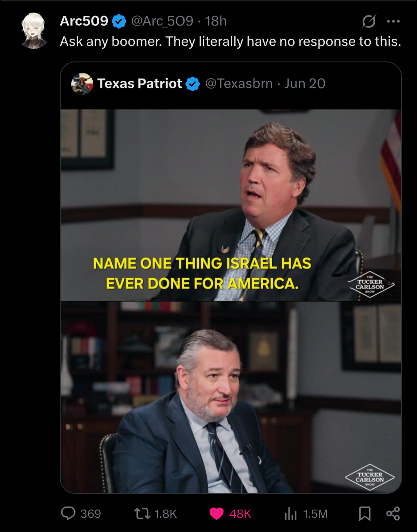The image size is (417, 532).
Task: Open Texas Patriot's avatar in quoted post
Action: (x=82, y=83)
